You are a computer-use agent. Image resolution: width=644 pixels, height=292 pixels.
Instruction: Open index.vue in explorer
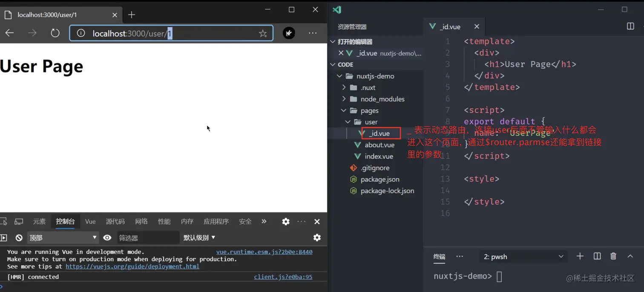point(379,156)
